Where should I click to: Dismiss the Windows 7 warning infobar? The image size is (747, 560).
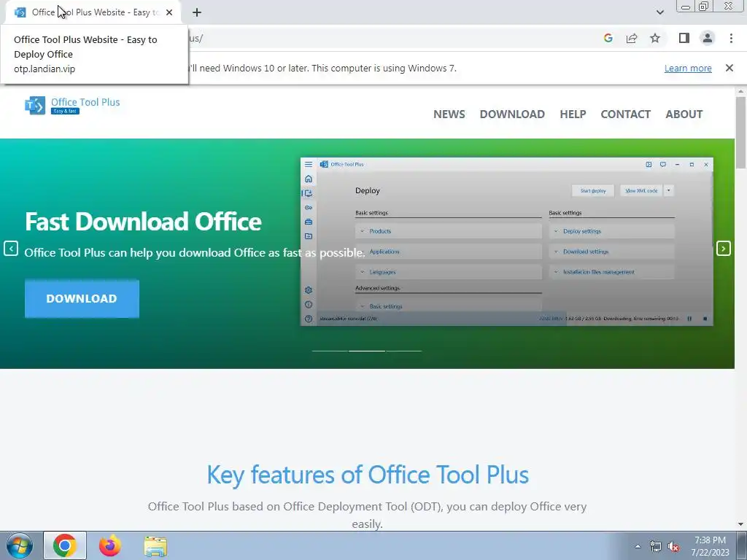point(729,68)
